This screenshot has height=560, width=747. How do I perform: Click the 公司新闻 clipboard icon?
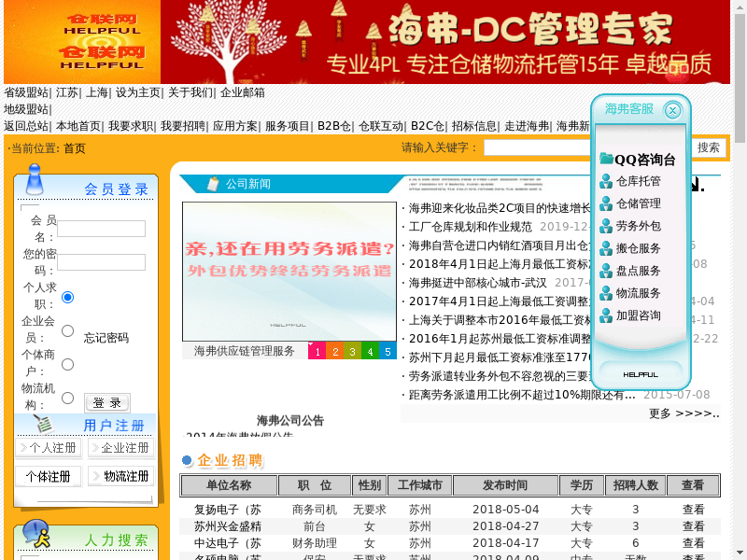213,183
